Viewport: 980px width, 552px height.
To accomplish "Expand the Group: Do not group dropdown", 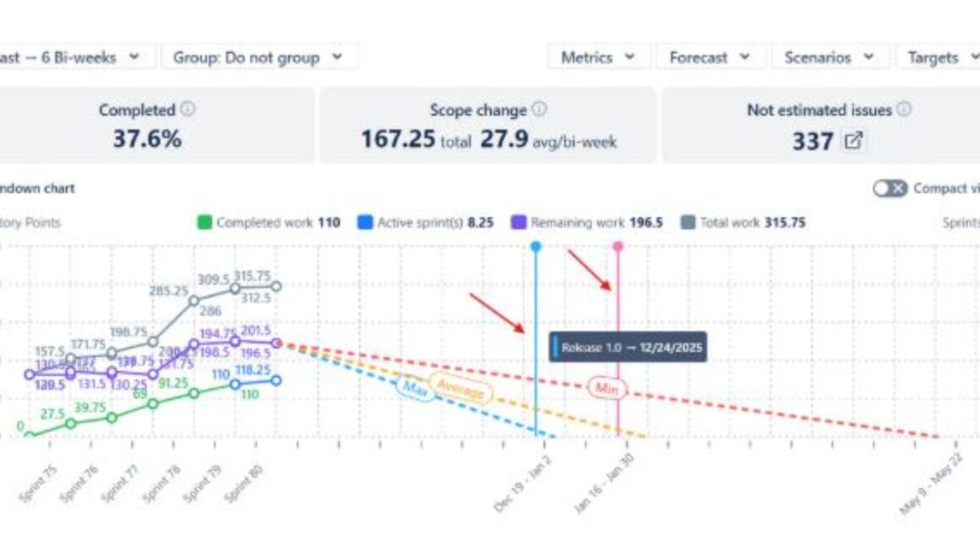I will 259,57.
